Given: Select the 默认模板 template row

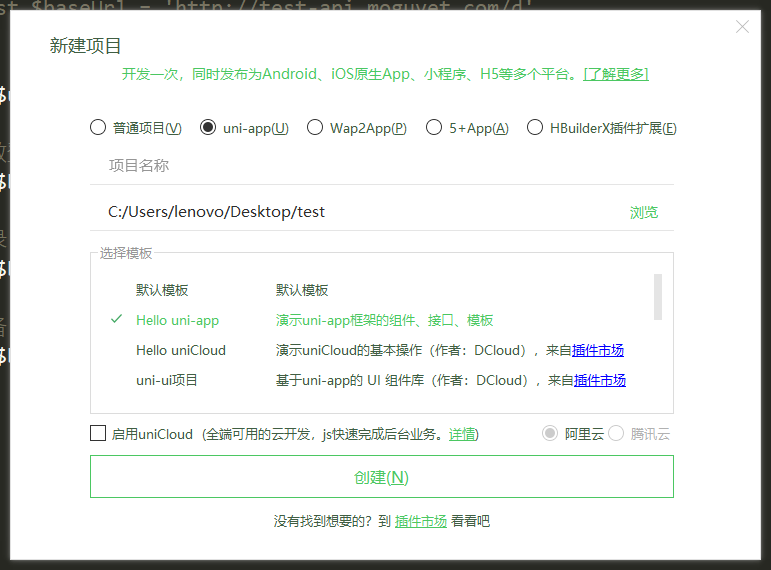Looking at the screenshot, I should 162,291.
